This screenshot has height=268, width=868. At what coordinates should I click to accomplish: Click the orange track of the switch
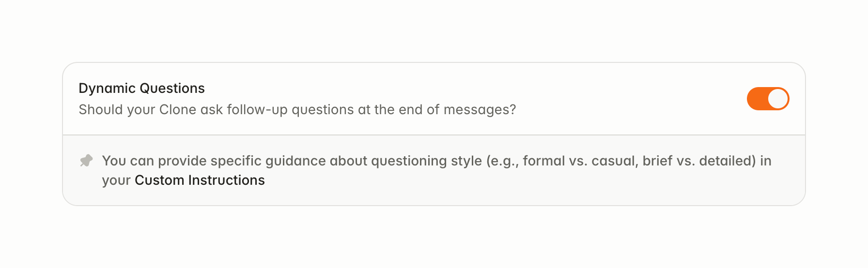tap(757, 99)
